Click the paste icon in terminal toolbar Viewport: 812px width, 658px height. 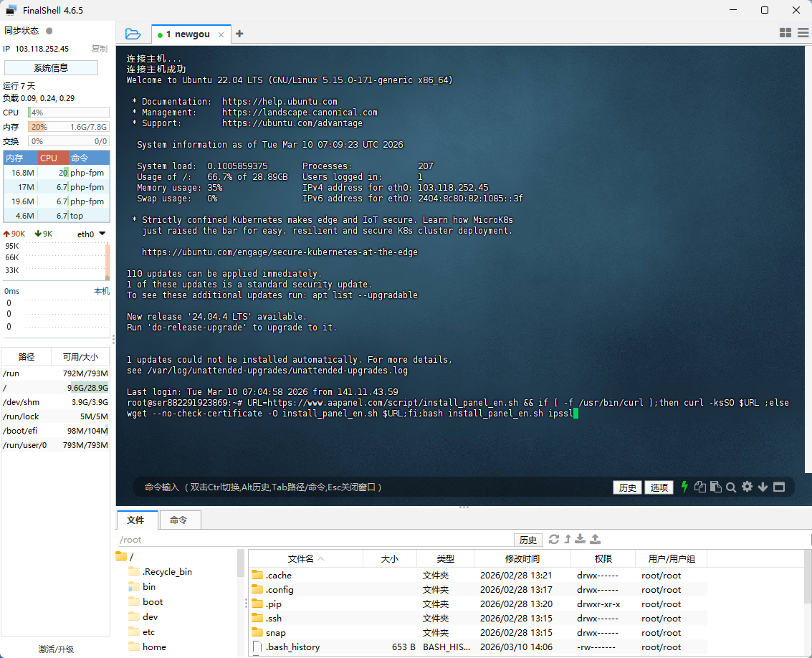715,487
